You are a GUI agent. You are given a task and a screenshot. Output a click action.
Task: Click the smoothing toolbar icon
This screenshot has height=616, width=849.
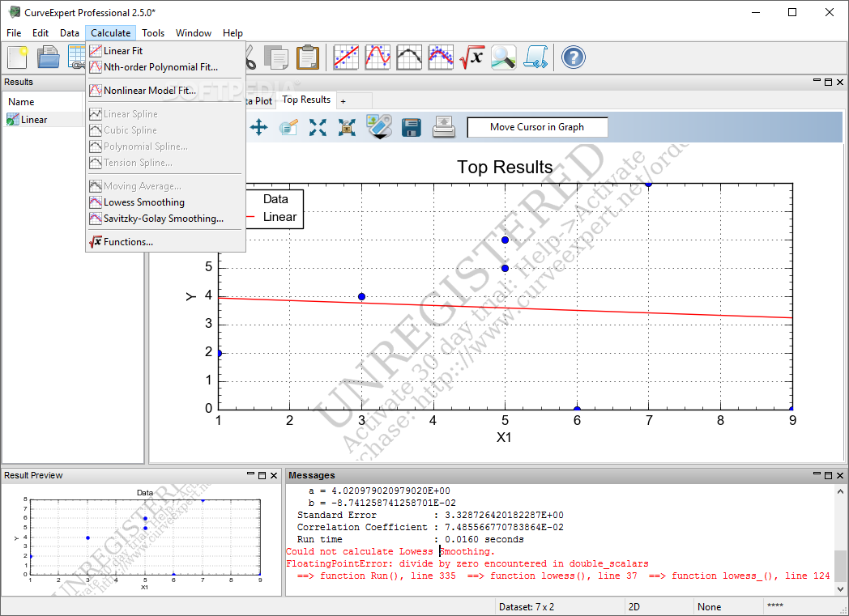coord(441,57)
